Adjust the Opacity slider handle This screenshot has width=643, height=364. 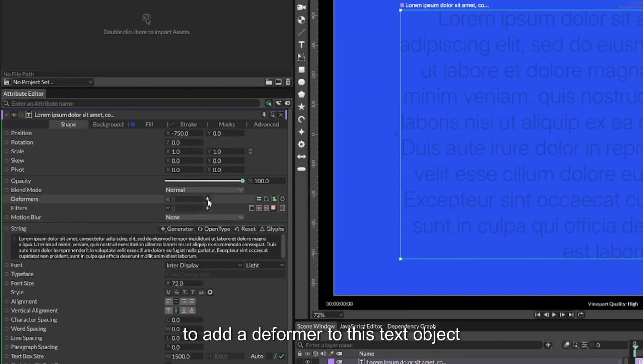pos(242,181)
